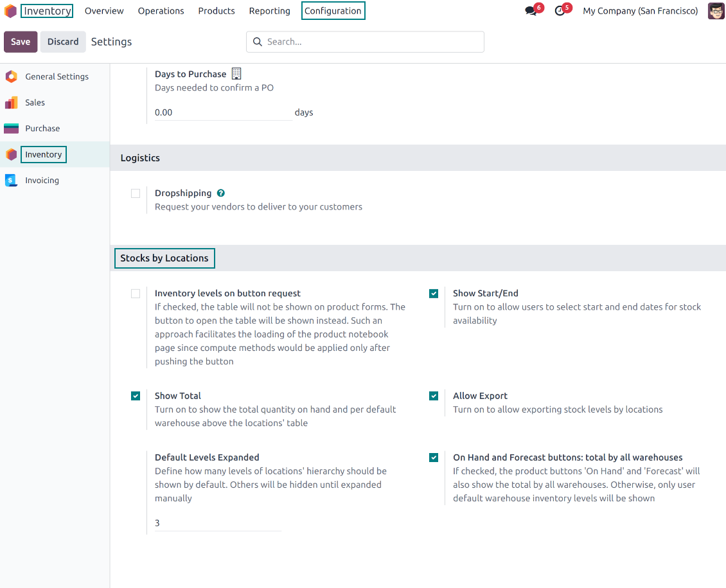This screenshot has height=588, width=726.
Task: Expand the Reporting menu
Action: [x=269, y=11]
